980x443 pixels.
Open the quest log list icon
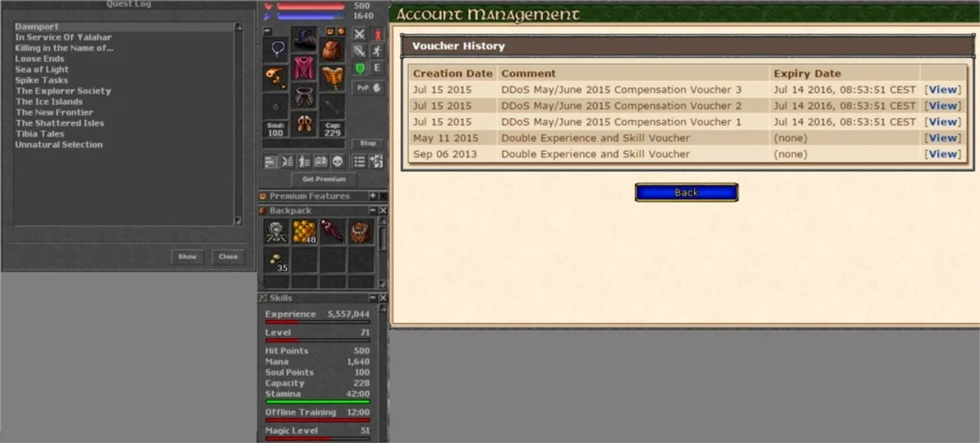click(x=359, y=161)
